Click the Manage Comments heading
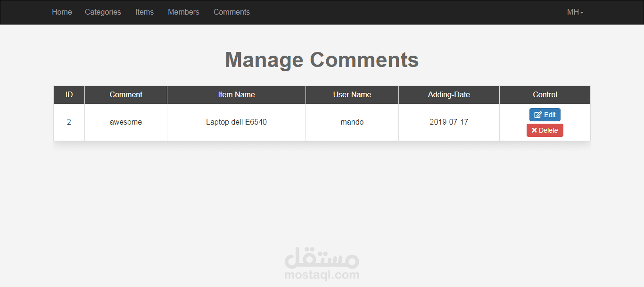This screenshot has height=287, width=644. pos(322,60)
